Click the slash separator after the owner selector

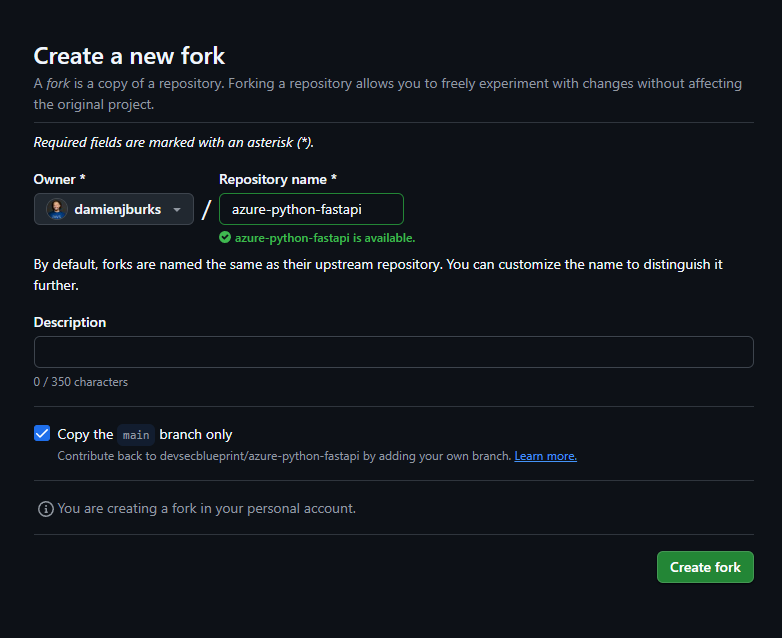pyautogui.click(x=206, y=209)
